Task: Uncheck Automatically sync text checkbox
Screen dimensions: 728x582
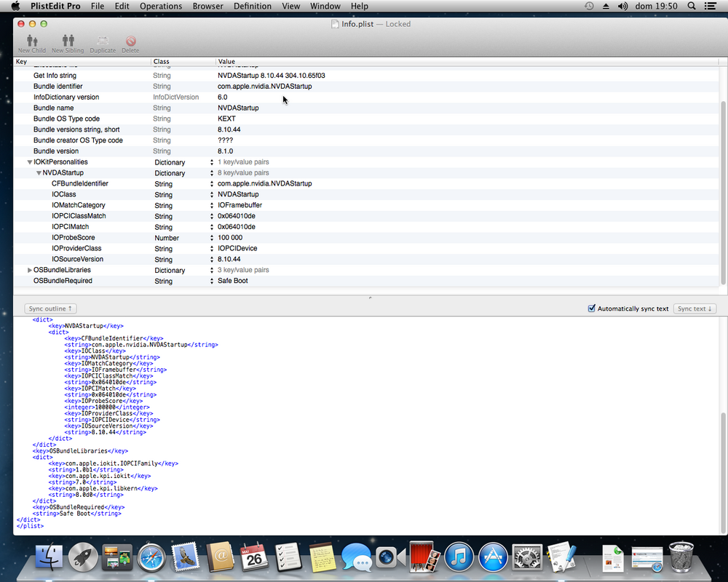Action: [x=592, y=308]
